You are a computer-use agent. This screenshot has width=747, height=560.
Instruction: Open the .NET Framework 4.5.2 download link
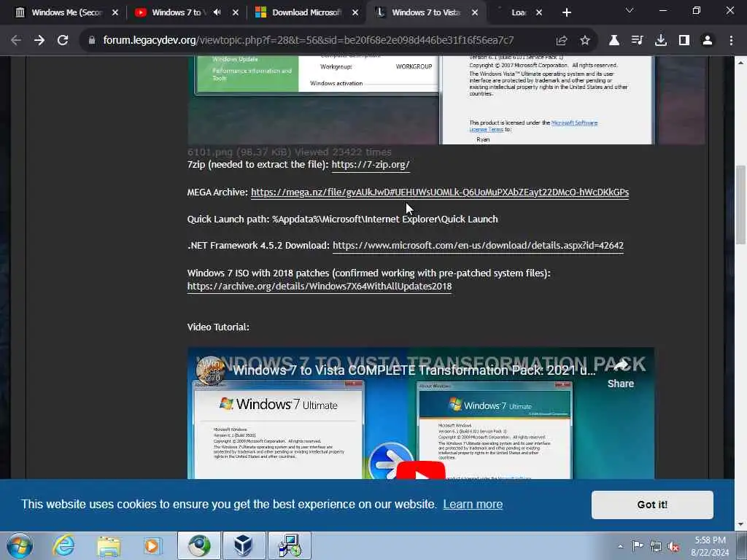click(x=478, y=246)
